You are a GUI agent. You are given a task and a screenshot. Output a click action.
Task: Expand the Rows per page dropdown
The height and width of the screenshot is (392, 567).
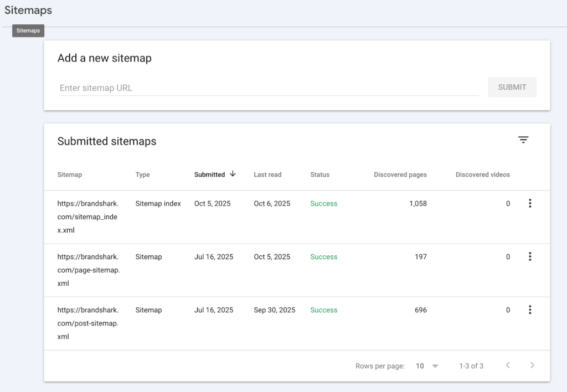427,366
